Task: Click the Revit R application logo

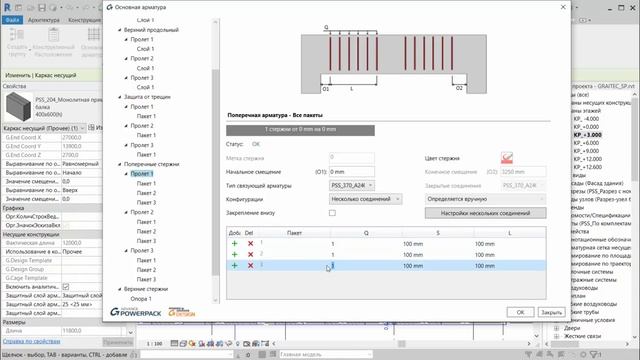Action: coord(7,7)
